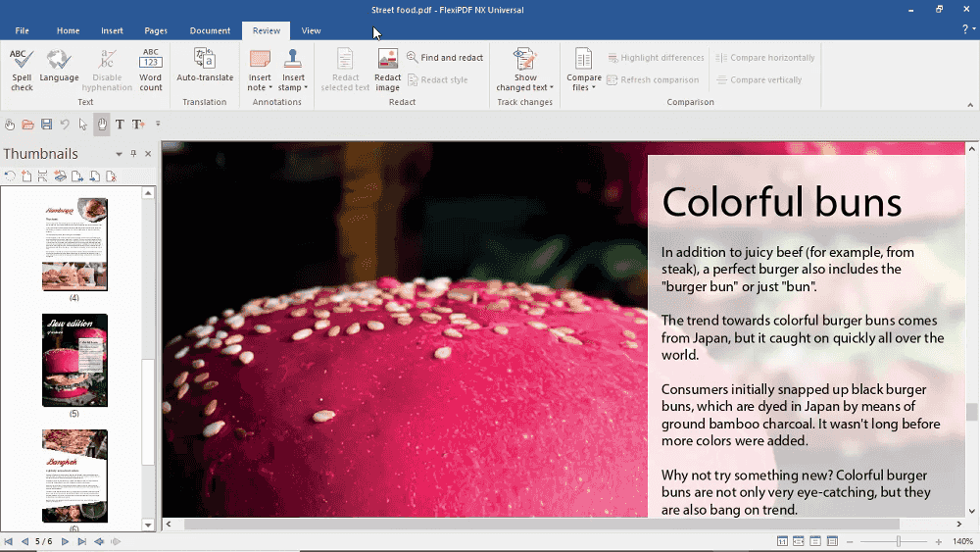Click the Colorful buns heading text
The height and width of the screenshot is (552, 980).
click(781, 202)
